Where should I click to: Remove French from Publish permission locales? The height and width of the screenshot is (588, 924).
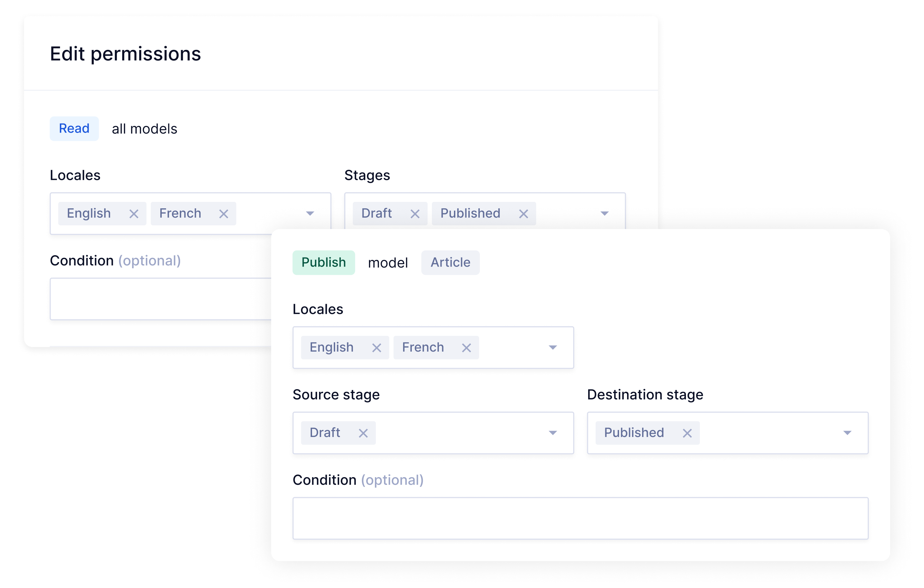point(466,348)
